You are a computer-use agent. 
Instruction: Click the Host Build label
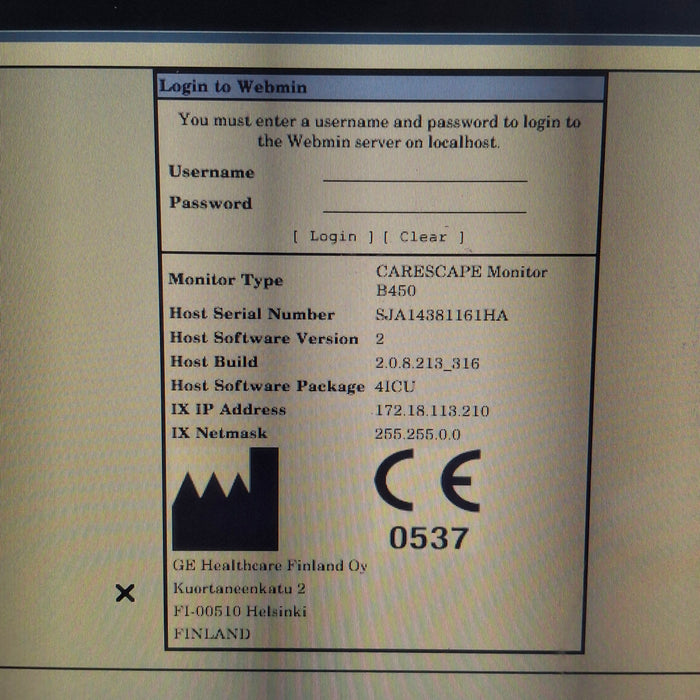coord(214,362)
